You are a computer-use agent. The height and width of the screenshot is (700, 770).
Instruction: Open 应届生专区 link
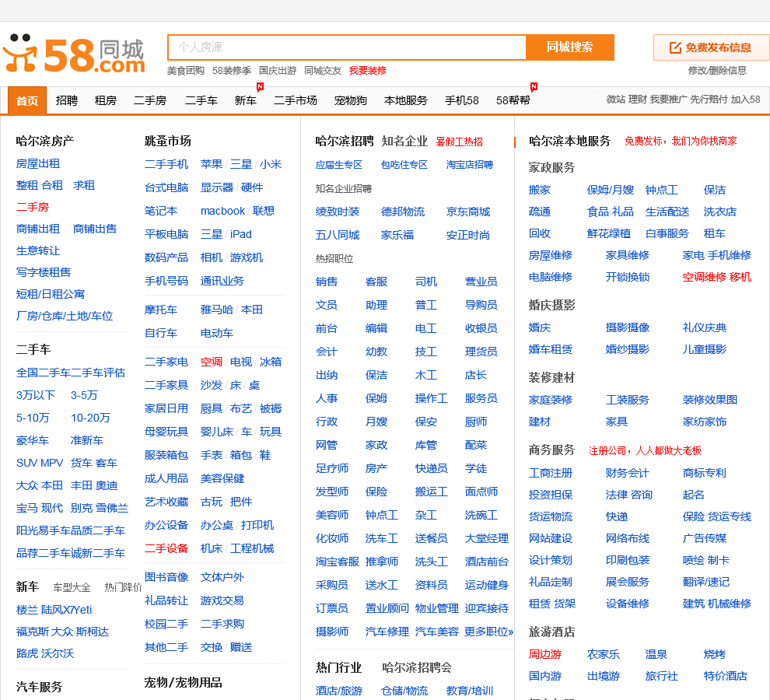click(339, 165)
